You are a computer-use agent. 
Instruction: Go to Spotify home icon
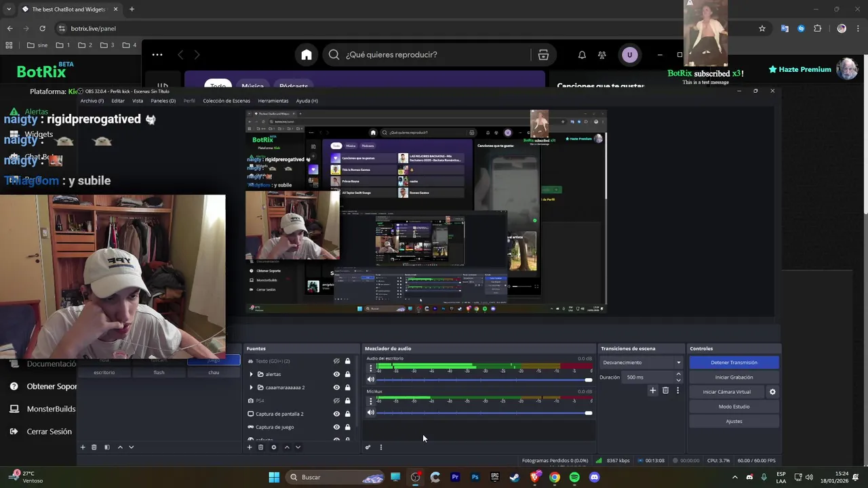[x=307, y=55]
